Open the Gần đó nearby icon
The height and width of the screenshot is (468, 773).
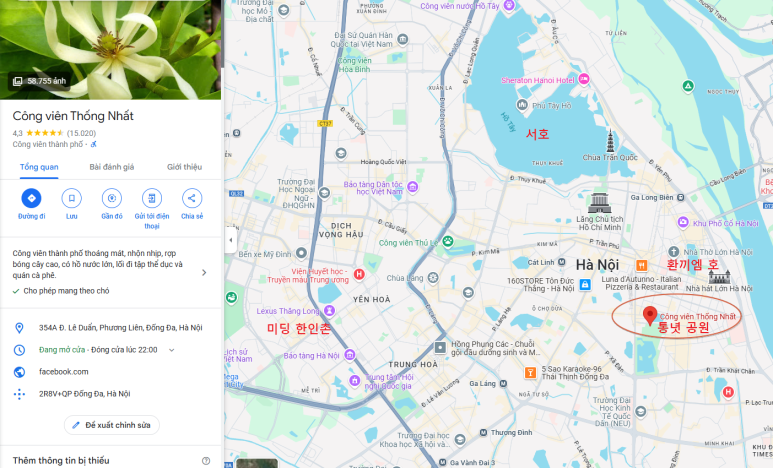coord(112,198)
